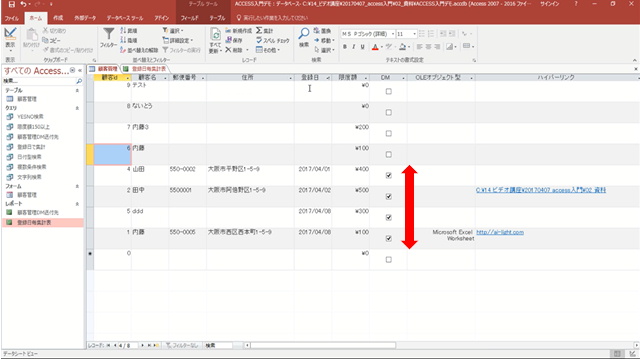Click the align left icon
Screen dimensions: 640x360
tap(419, 47)
